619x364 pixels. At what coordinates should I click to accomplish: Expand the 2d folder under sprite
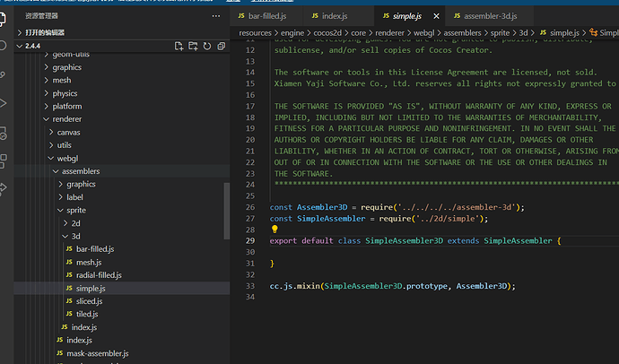click(x=77, y=222)
